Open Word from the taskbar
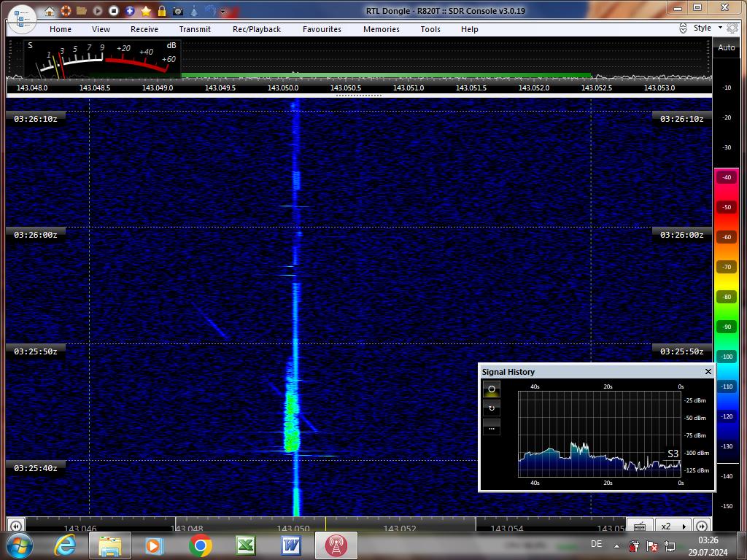The width and height of the screenshot is (747, 560). (x=291, y=545)
